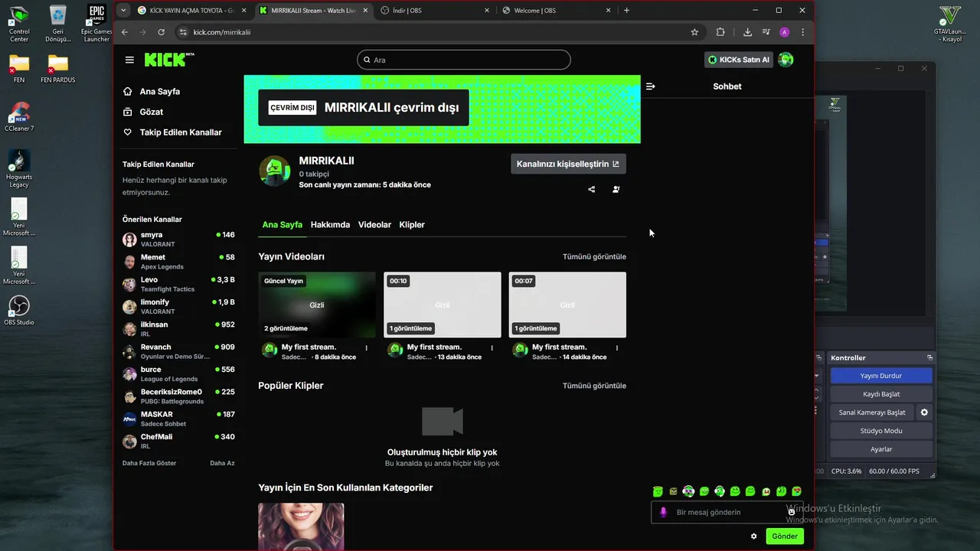The image size is (980, 551).
Task: Open Hogwarts Legacy desktop shortcut
Action: pyautogui.click(x=19, y=168)
